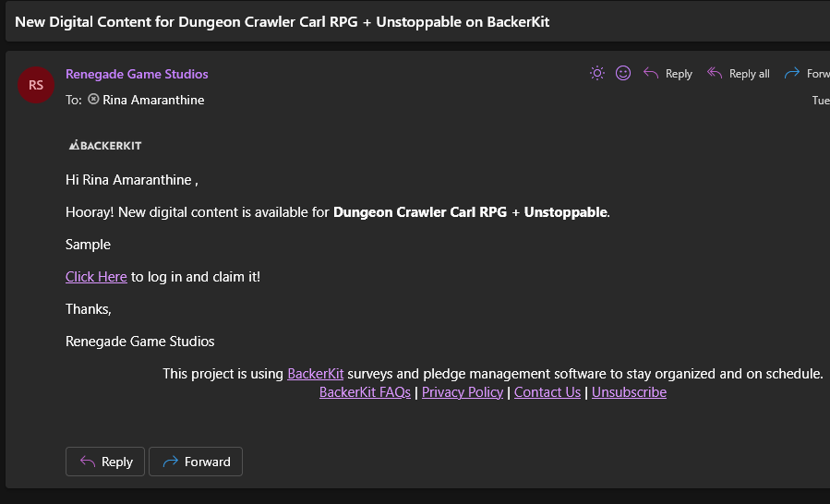Image resolution: width=830 pixels, height=504 pixels.
Task: Click the Unsubscribe link
Action: click(629, 392)
